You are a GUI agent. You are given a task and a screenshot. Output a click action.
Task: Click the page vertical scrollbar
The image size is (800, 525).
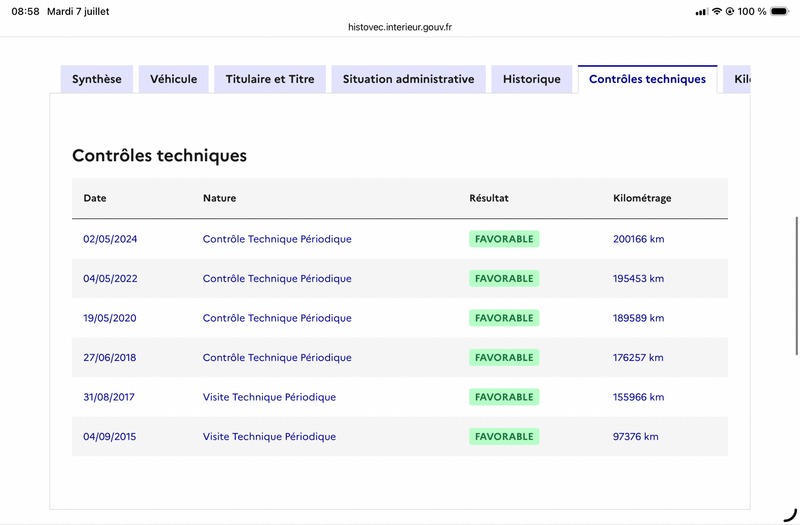pos(796,286)
